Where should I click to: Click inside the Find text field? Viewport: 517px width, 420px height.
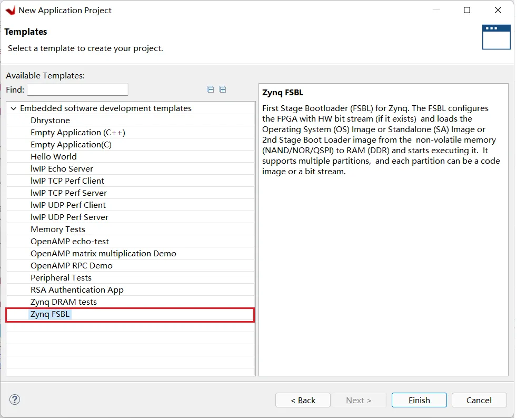[x=78, y=90]
